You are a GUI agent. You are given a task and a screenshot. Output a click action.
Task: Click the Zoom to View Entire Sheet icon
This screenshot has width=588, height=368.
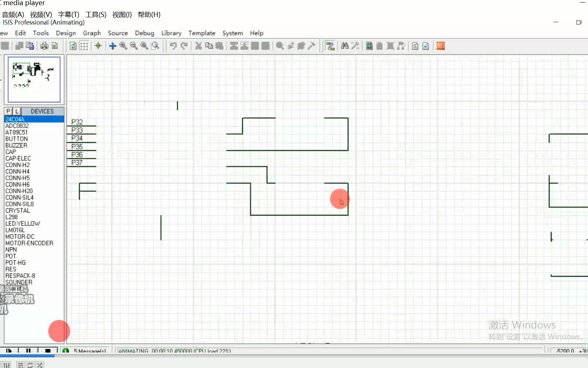[144, 46]
